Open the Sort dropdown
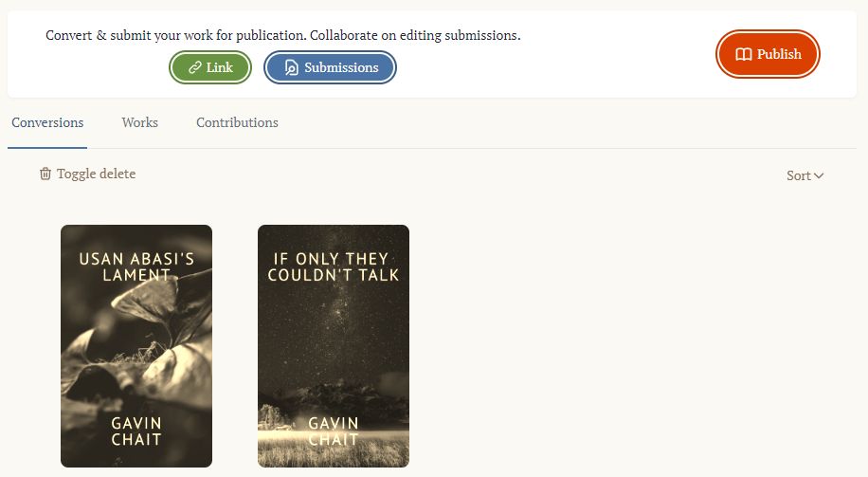 [805, 175]
